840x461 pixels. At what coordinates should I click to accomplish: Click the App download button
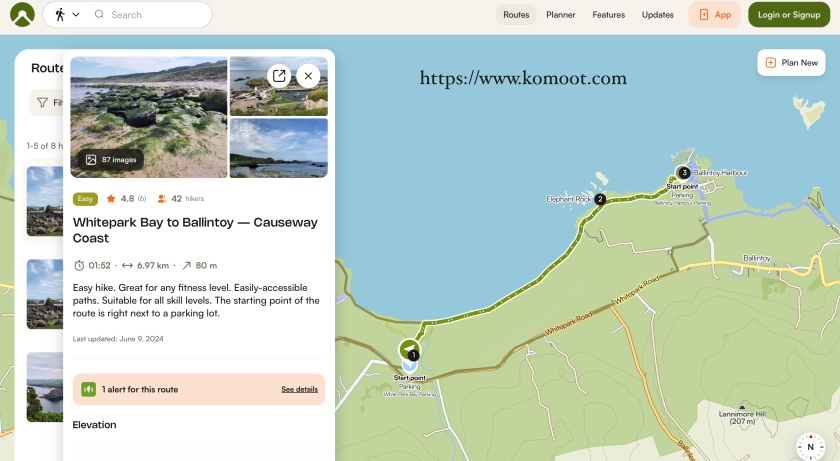coord(714,15)
